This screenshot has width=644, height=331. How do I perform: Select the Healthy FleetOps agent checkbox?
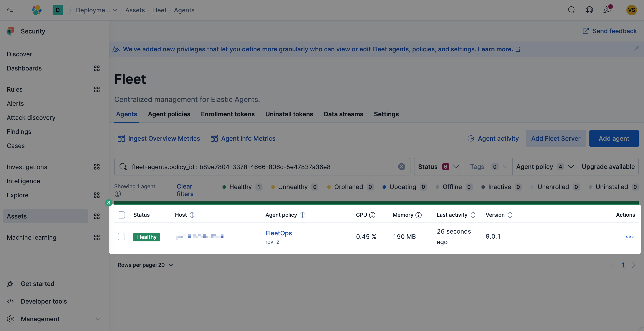coord(121,237)
